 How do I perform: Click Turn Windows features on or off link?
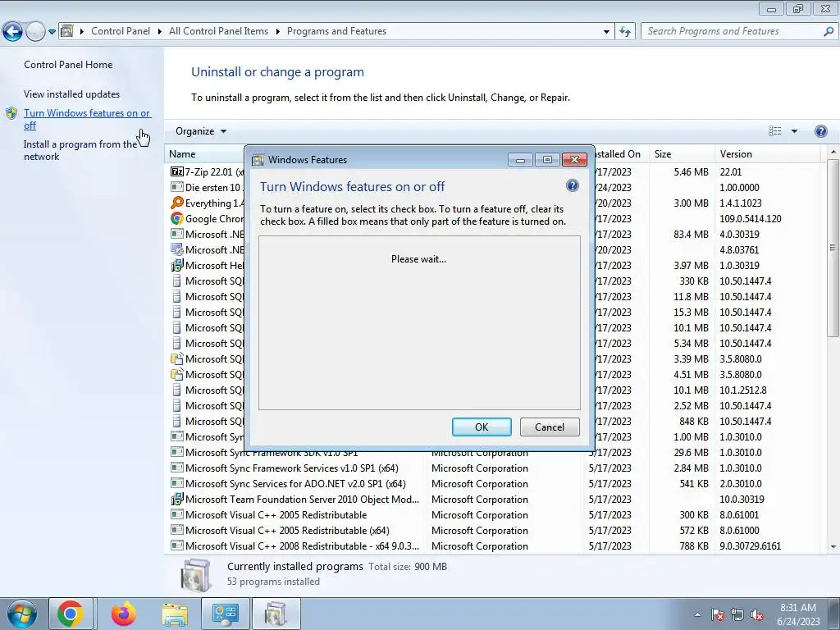tap(87, 119)
